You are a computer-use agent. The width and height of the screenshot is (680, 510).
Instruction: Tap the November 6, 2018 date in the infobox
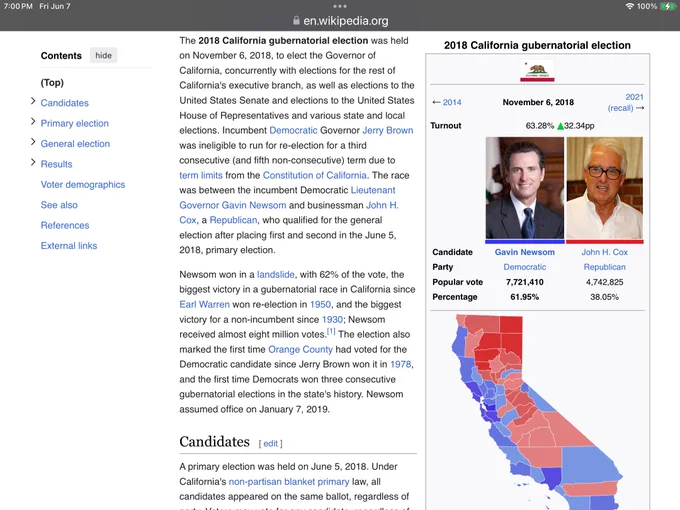(x=538, y=102)
